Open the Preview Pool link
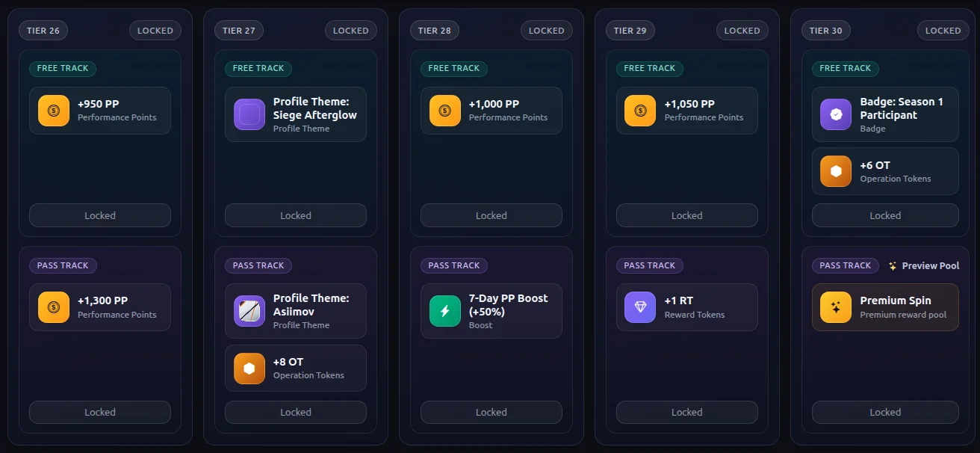This screenshot has width=980, height=453. point(924,266)
